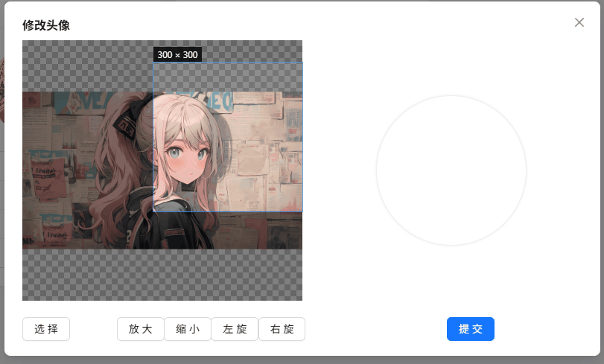Click the 选择 button to choose image
The height and width of the screenshot is (364, 604).
pyautogui.click(x=46, y=329)
